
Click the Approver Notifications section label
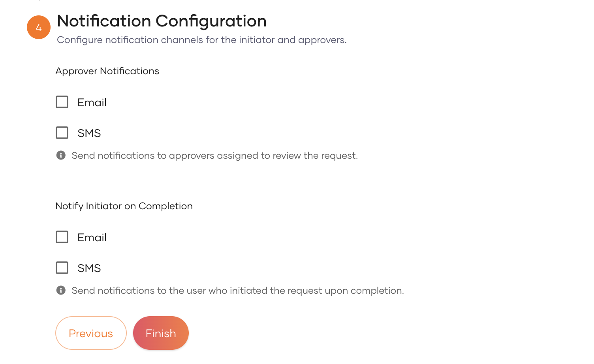click(107, 71)
